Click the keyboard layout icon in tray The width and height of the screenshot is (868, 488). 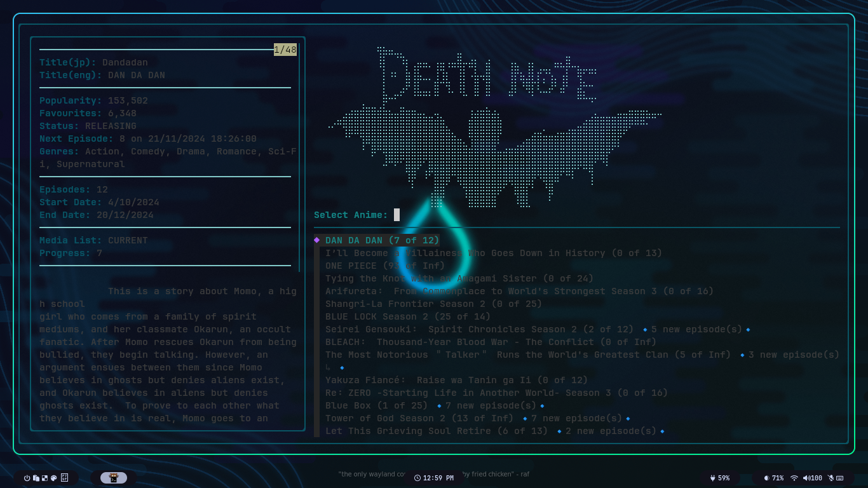[x=839, y=478]
